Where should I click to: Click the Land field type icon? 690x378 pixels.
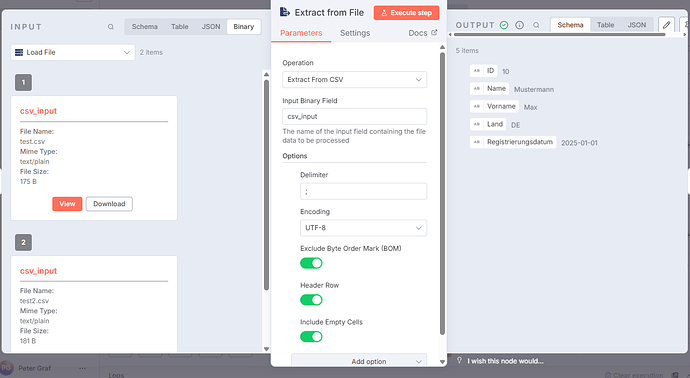(477, 124)
